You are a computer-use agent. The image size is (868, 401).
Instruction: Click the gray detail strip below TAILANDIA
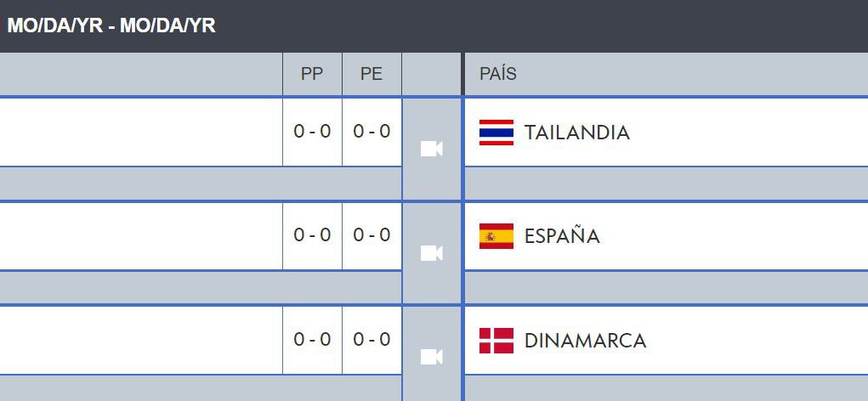(x=666, y=184)
